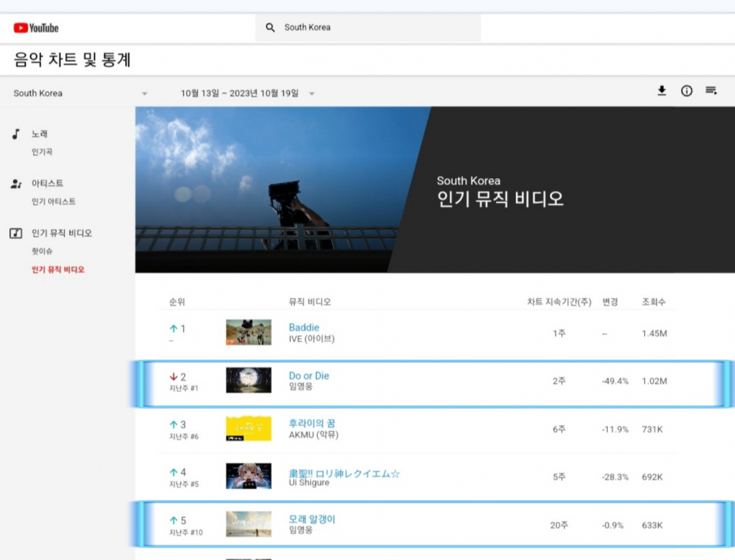
Task: Click the music video sidebar icon
Action: [16, 233]
